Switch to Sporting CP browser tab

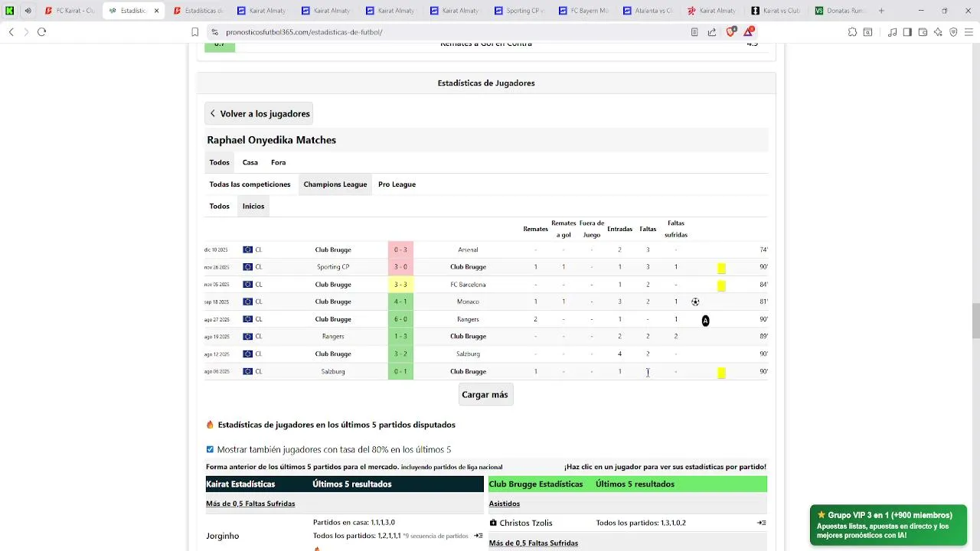pos(519,11)
